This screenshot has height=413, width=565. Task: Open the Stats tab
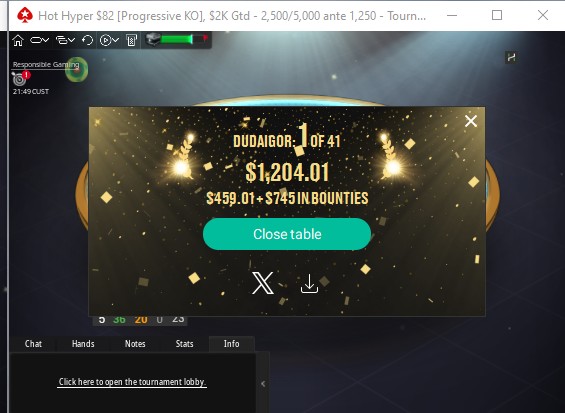coord(184,344)
